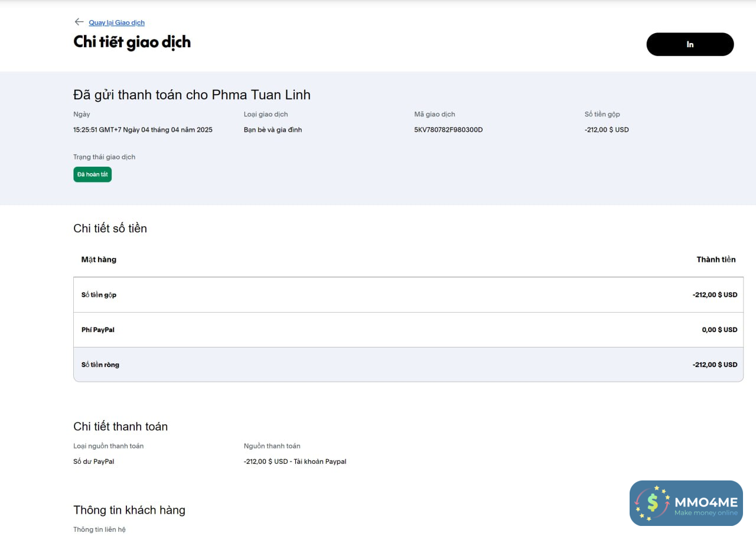756x536 pixels.
Task: Click "-212,00 $ USD - Tài khoản Paypal" text
Action: (x=295, y=462)
